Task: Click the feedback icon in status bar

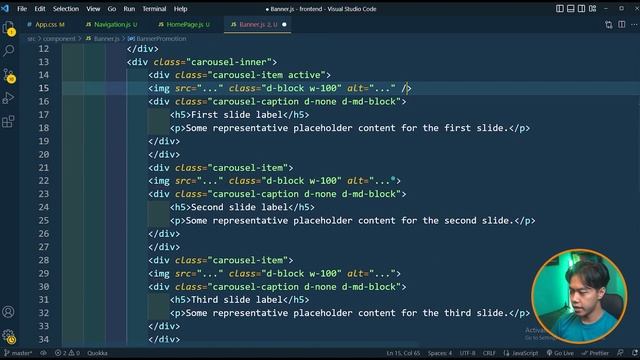Action: point(620,353)
